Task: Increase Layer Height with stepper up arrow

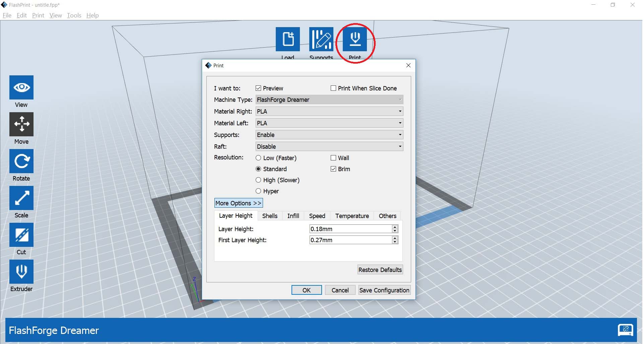Action: tap(395, 227)
